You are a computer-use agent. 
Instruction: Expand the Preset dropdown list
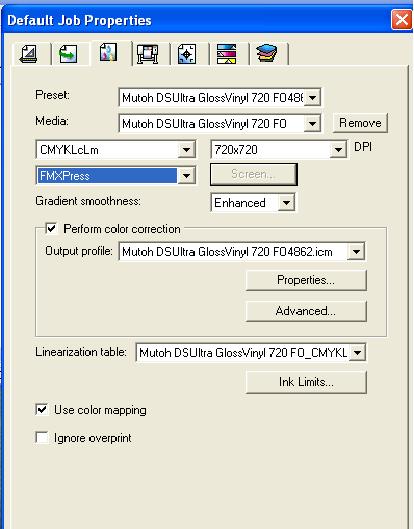312,98
